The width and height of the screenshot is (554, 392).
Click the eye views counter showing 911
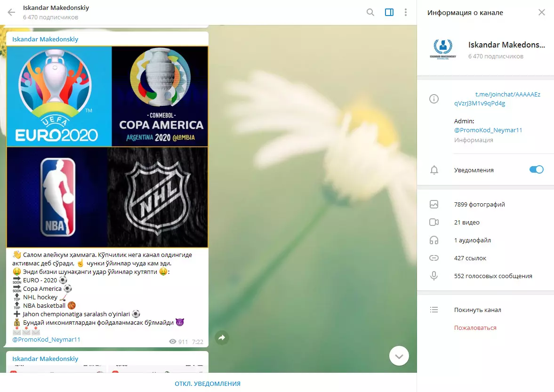pos(178,342)
